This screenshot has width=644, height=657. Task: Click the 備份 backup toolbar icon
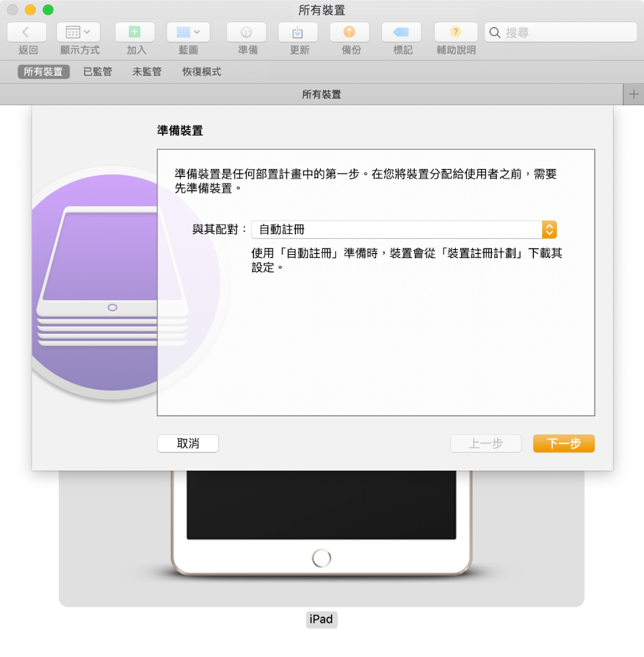(350, 32)
